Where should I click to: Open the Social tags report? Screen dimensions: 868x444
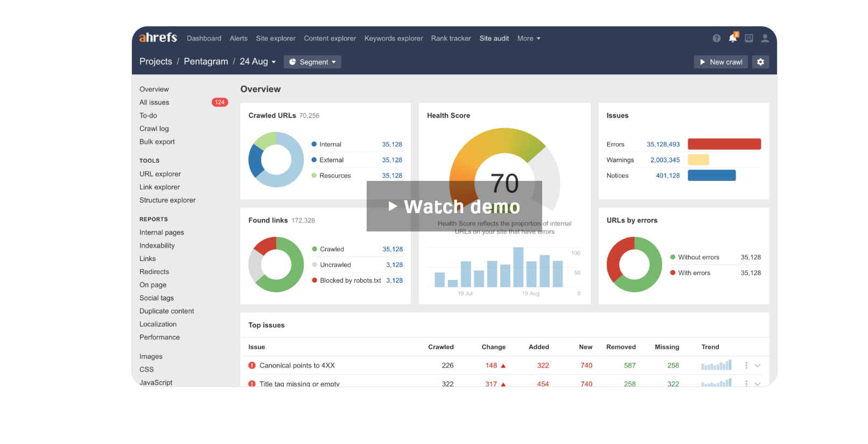(x=157, y=298)
